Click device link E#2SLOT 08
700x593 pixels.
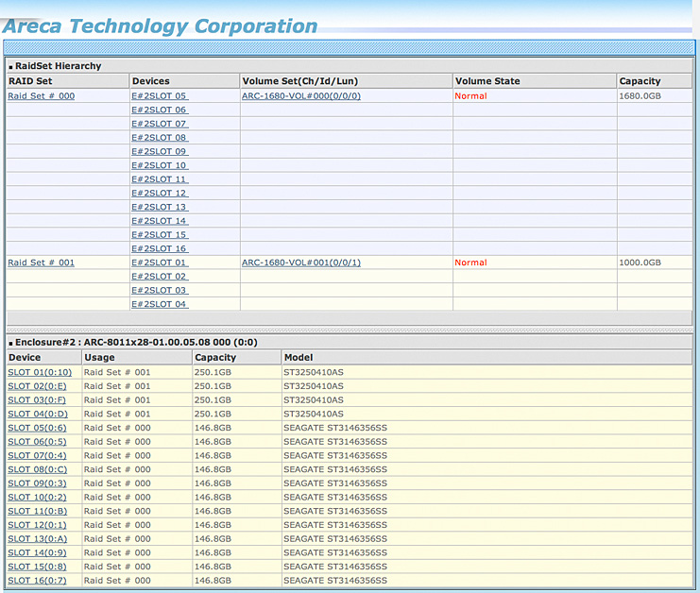pyautogui.click(x=160, y=138)
